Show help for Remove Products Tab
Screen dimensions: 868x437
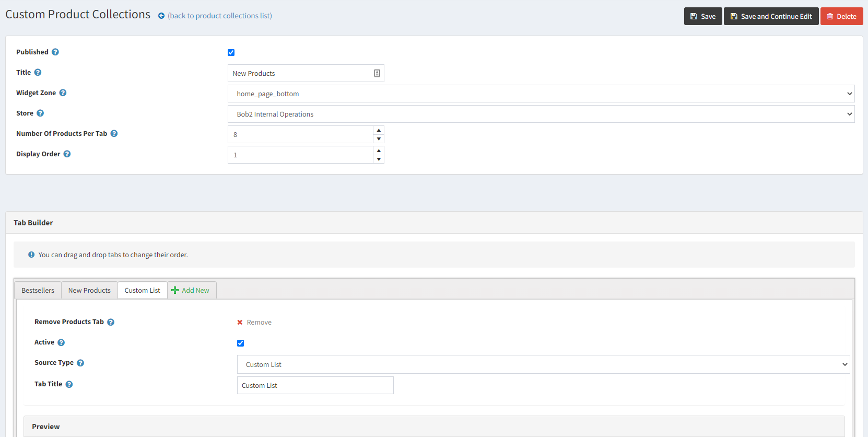coord(111,323)
